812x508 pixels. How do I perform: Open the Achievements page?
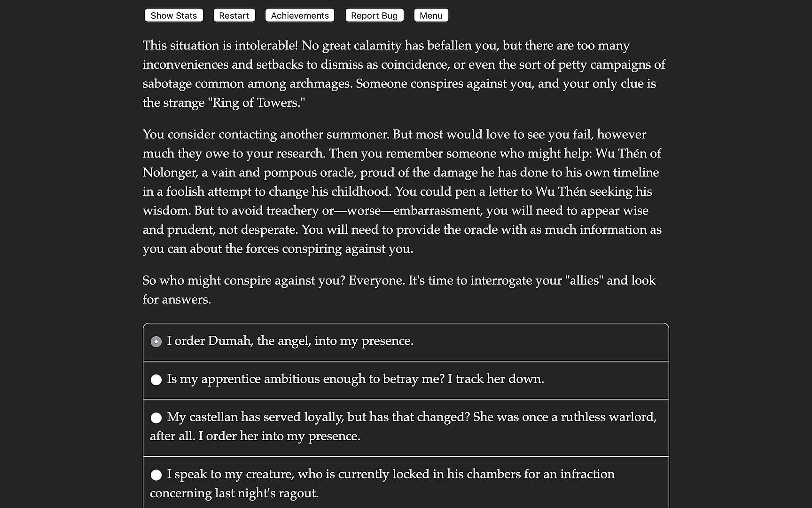pyautogui.click(x=299, y=16)
